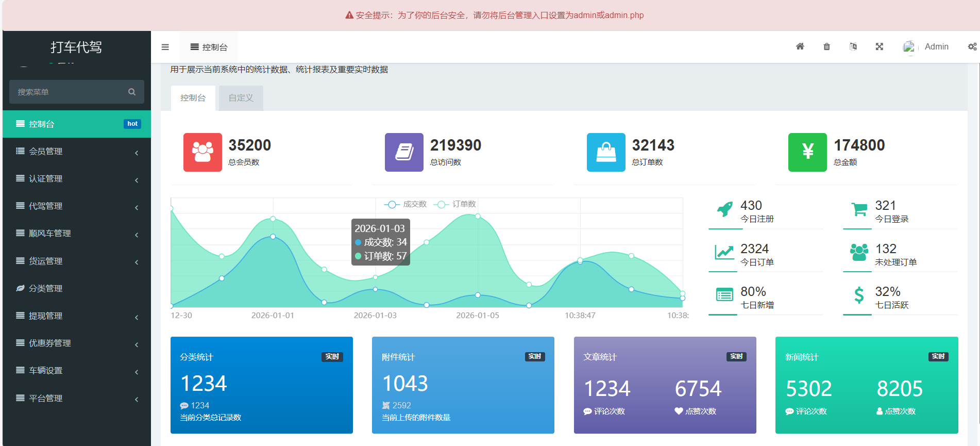Screen dimensions: 980x446
Task: Select the 控制台 sidebar menu item
Action: pyautogui.click(x=76, y=124)
